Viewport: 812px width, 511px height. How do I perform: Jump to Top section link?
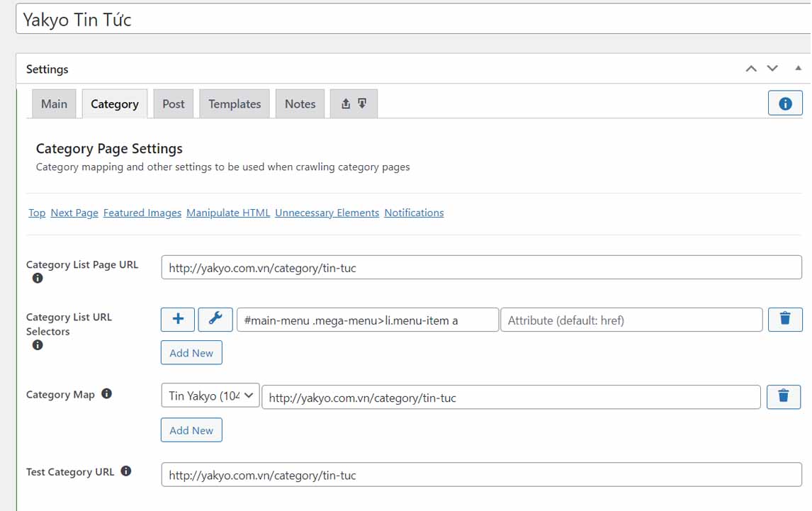(x=37, y=213)
